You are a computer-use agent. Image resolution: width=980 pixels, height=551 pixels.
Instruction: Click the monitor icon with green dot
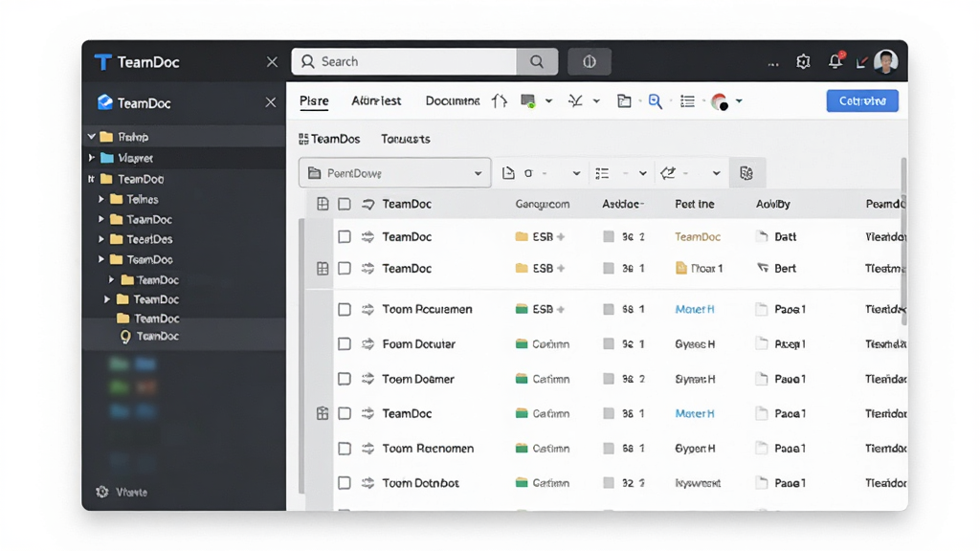coord(528,101)
